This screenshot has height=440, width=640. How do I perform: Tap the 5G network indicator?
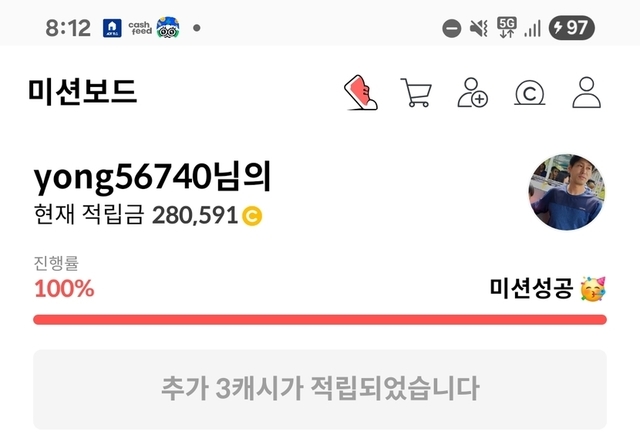coord(507,28)
